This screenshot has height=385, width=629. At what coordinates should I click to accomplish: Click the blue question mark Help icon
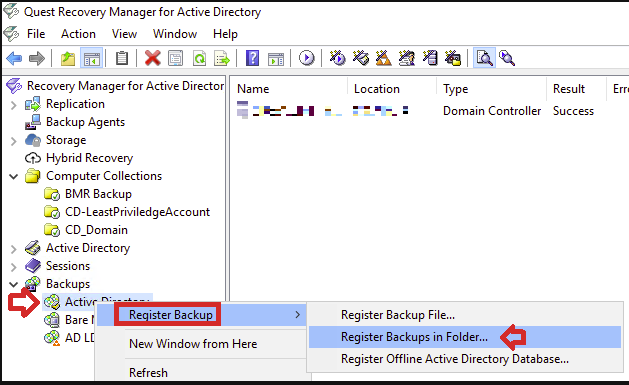pos(252,59)
